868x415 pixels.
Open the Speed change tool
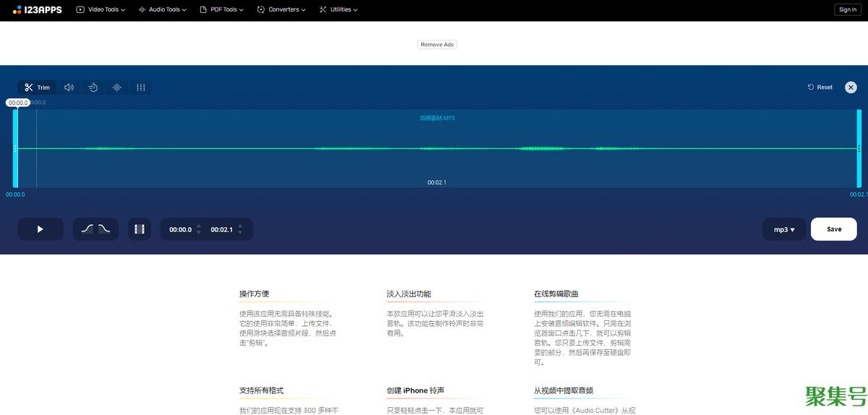tap(93, 87)
